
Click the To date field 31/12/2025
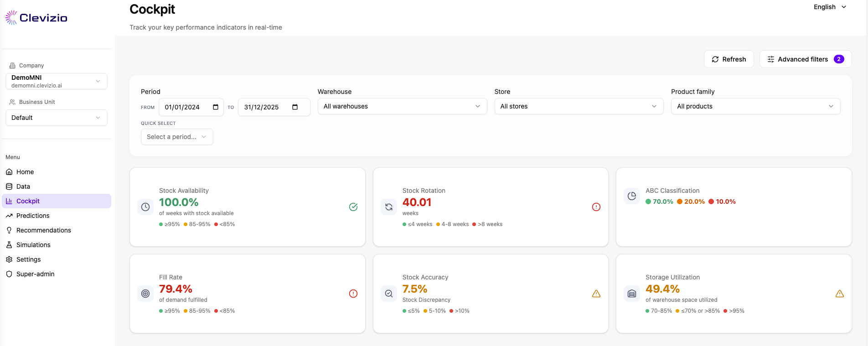point(262,107)
